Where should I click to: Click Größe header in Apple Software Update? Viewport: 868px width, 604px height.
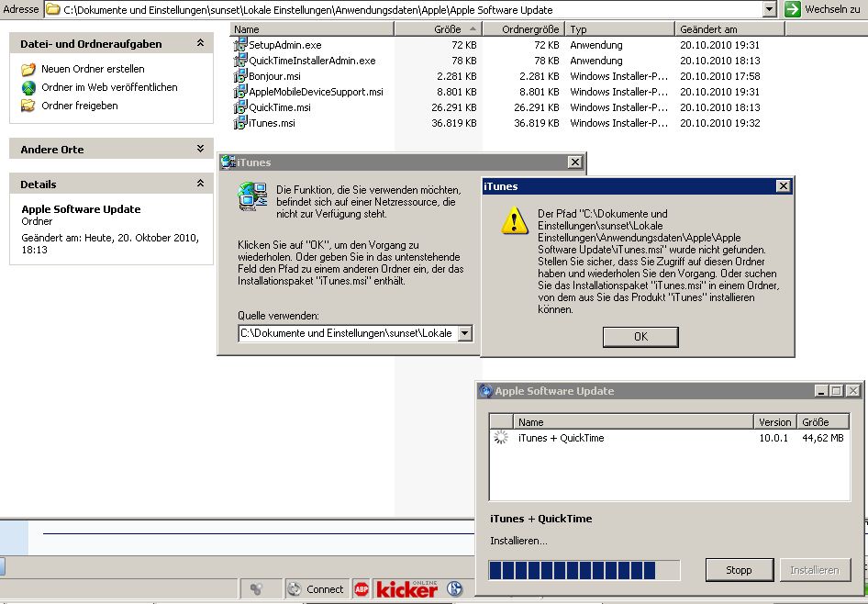823,422
